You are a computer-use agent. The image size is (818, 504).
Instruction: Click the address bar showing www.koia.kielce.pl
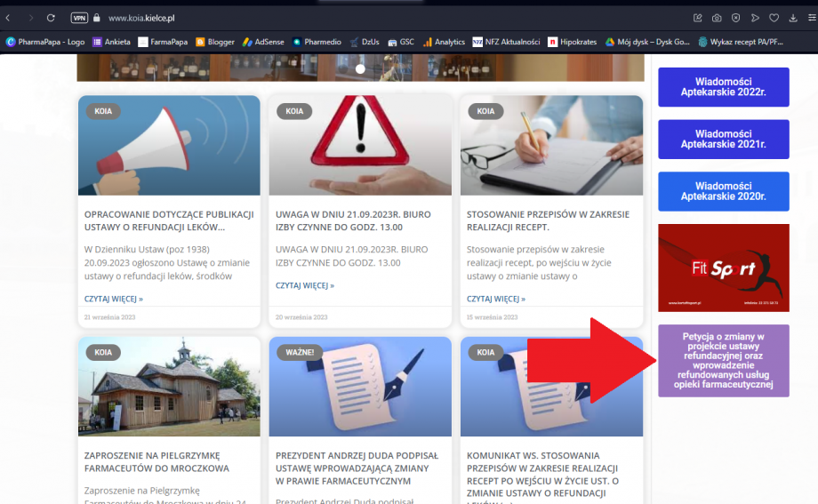[x=141, y=18]
